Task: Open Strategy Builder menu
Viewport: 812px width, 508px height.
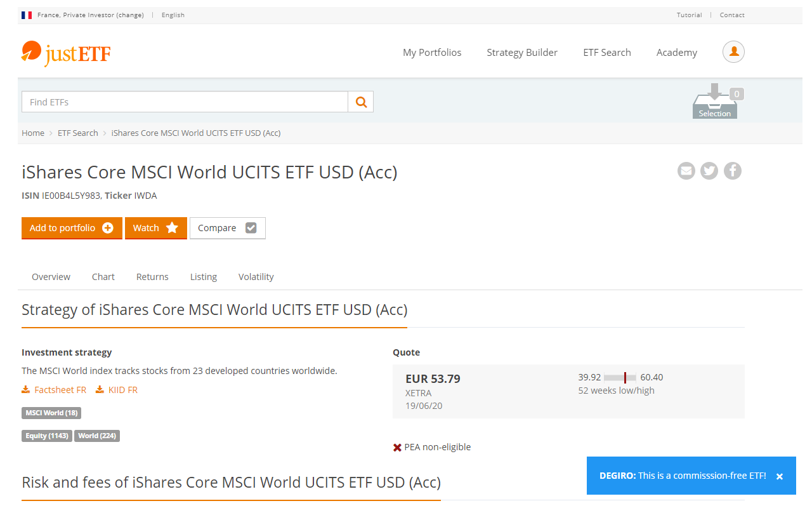Action: (522, 53)
